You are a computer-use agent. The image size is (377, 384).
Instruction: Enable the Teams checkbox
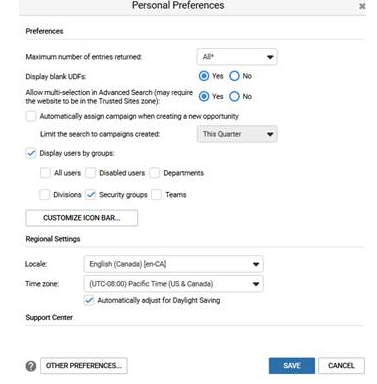pos(156,195)
